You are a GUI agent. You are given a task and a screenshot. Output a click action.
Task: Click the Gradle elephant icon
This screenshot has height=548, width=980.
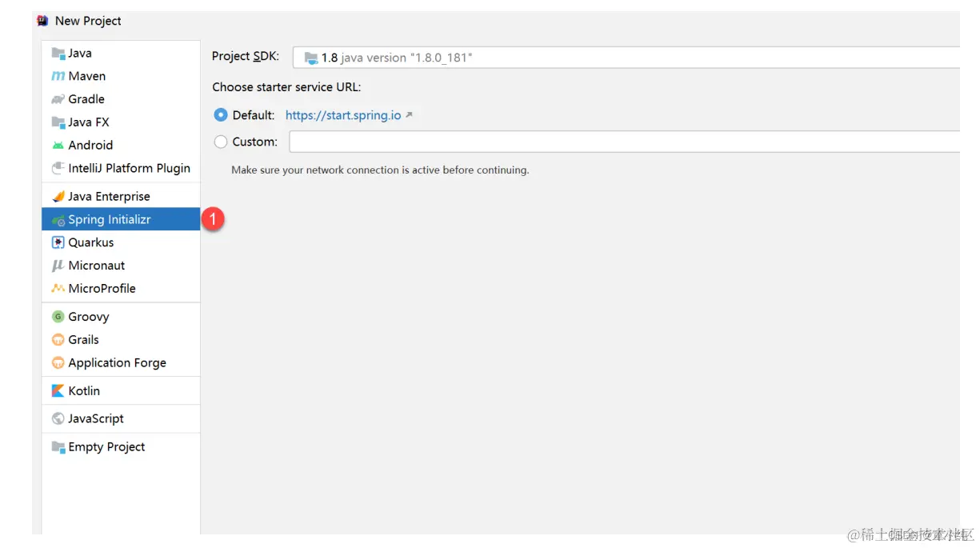click(x=58, y=99)
